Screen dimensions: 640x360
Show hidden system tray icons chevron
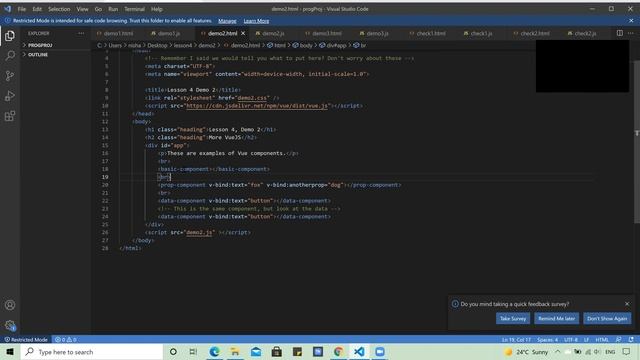tap(558, 352)
